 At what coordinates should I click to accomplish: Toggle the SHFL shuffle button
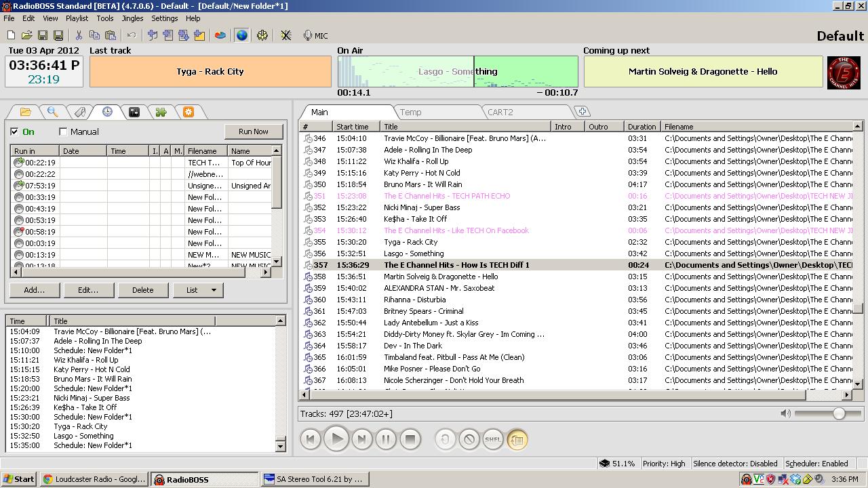[x=493, y=439]
